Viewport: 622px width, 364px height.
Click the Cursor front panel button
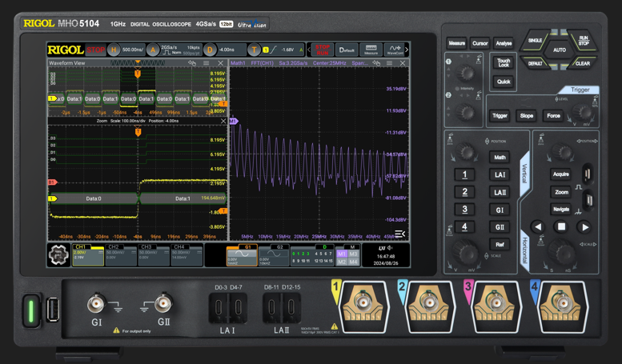pos(480,43)
